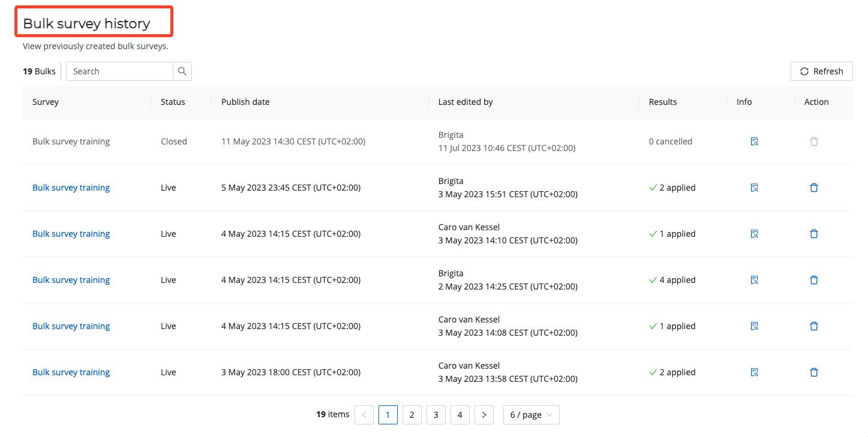The image size is (868, 437).
Task: Open Bulk survey training published 5 May 23:45
Action: click(x=71, y=188)
